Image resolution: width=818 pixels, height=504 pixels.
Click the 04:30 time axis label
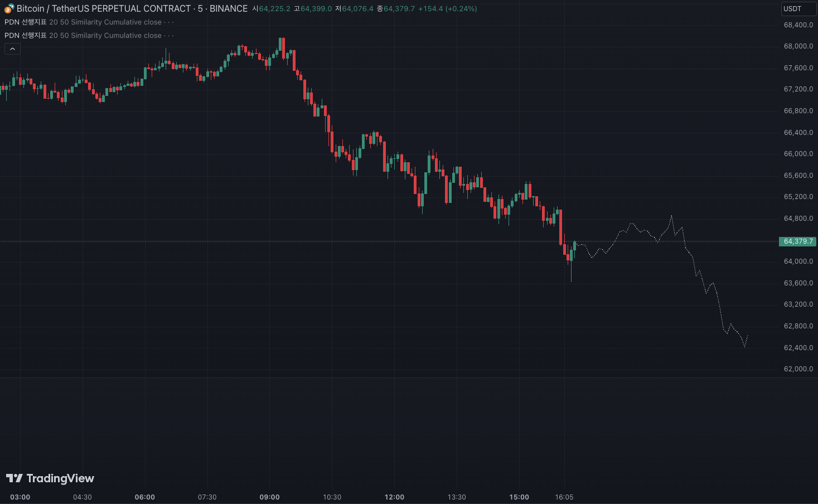point(83,497)
